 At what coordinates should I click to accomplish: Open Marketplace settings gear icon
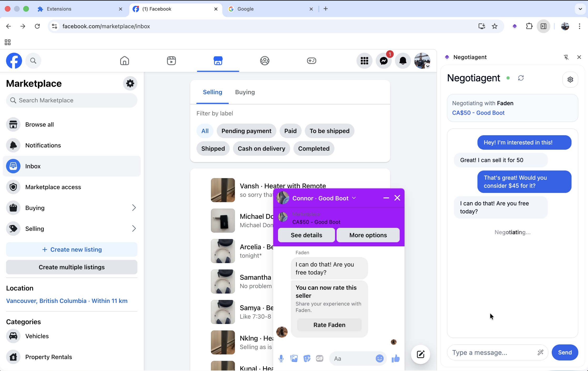[130, 83]
